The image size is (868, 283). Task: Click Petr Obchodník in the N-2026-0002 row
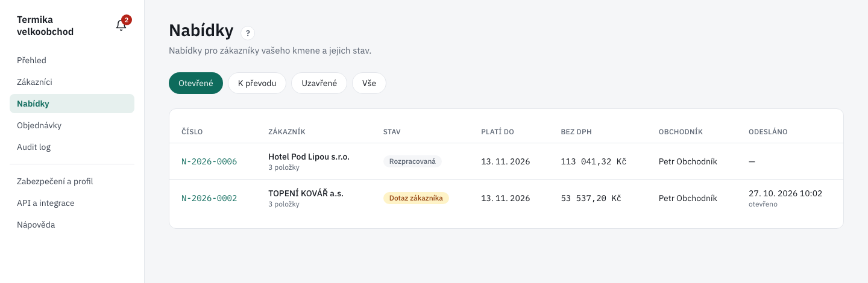[x=688, y=198]
